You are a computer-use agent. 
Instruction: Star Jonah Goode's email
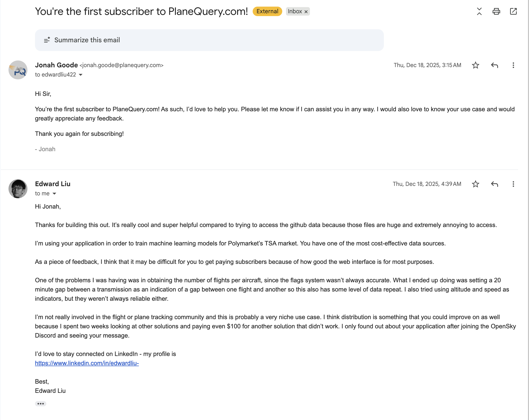pyautogui.click(x=475, y=65)
